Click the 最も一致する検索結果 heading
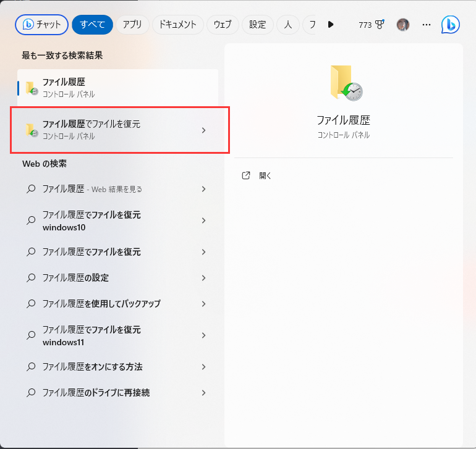The image size is (476, 449). pyautogui.click(x=62, y=55)
